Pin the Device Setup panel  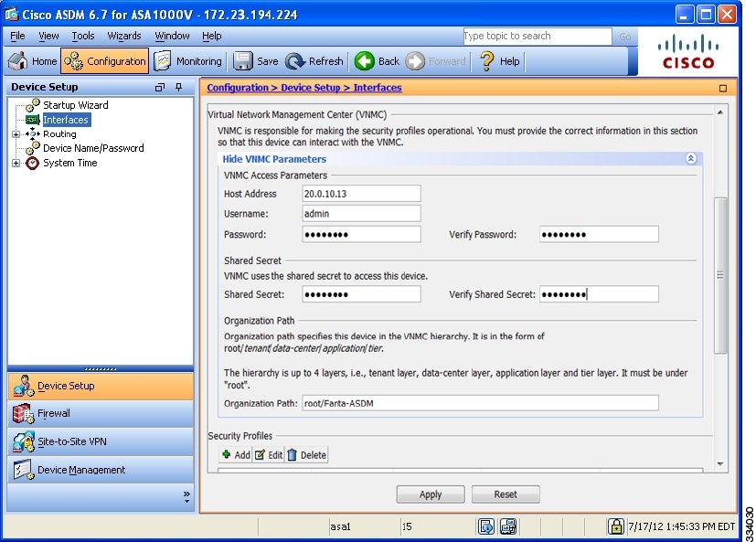tap(179, 87)
